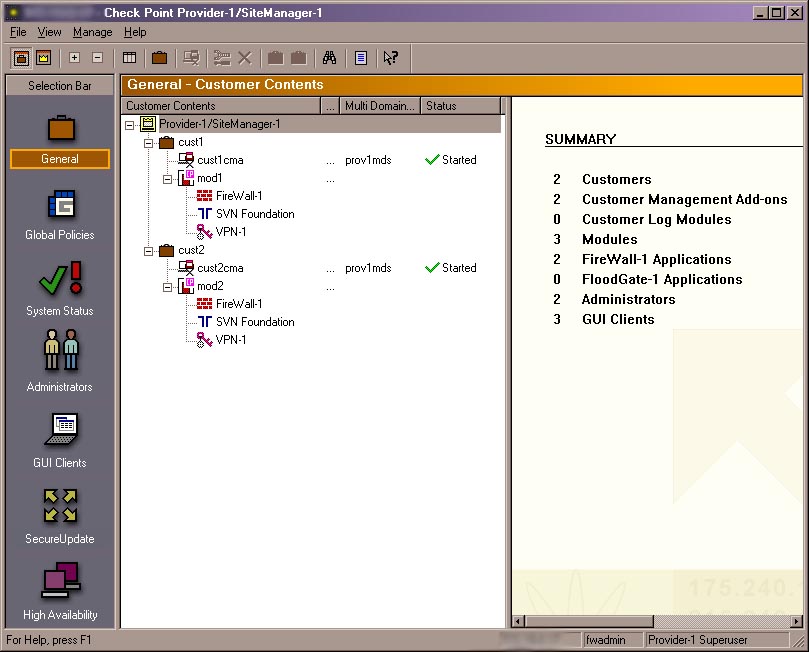Click 'Provider-1 Superuser' in status bar
Screen dimensions: 809x652
click(x=698, y=640)
